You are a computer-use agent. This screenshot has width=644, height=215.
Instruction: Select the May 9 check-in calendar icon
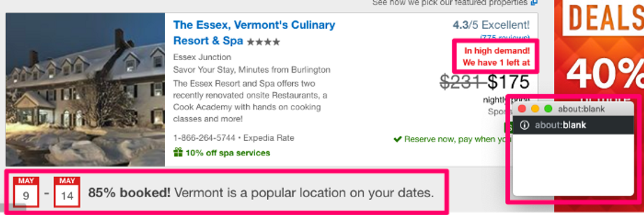pos(26,192)
